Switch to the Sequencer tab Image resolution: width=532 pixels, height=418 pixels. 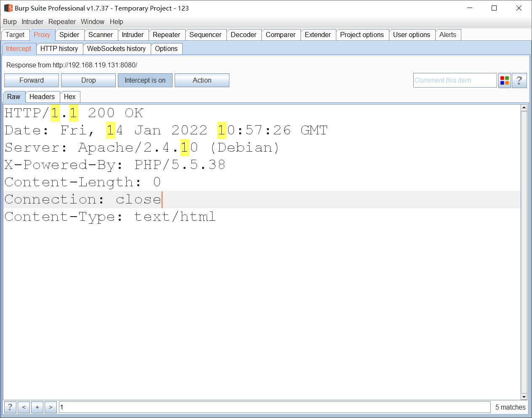[x=205, y=35]
